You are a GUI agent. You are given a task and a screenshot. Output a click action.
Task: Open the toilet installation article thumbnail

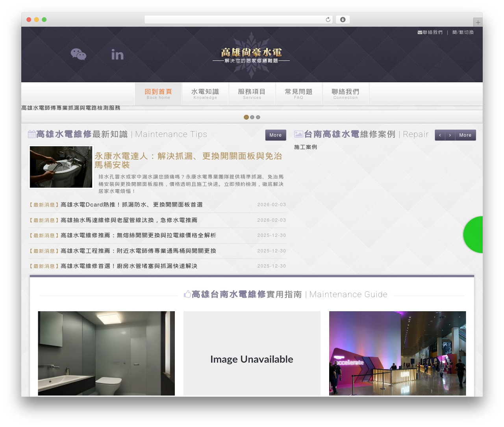point(61,167)
